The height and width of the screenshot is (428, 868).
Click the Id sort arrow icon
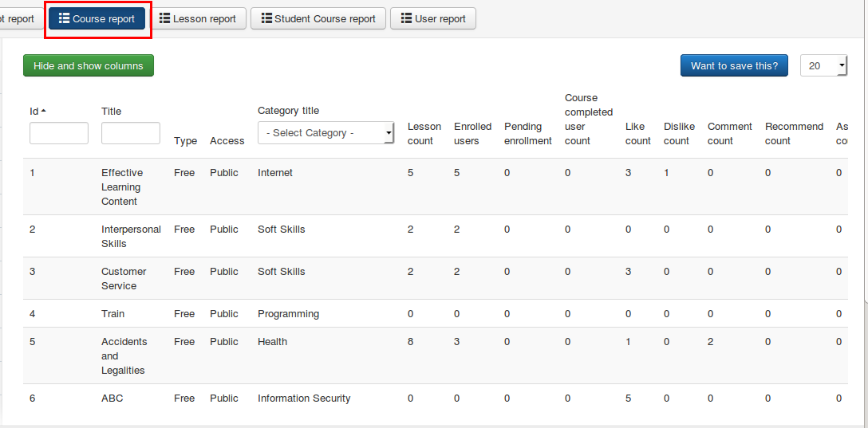43,111
